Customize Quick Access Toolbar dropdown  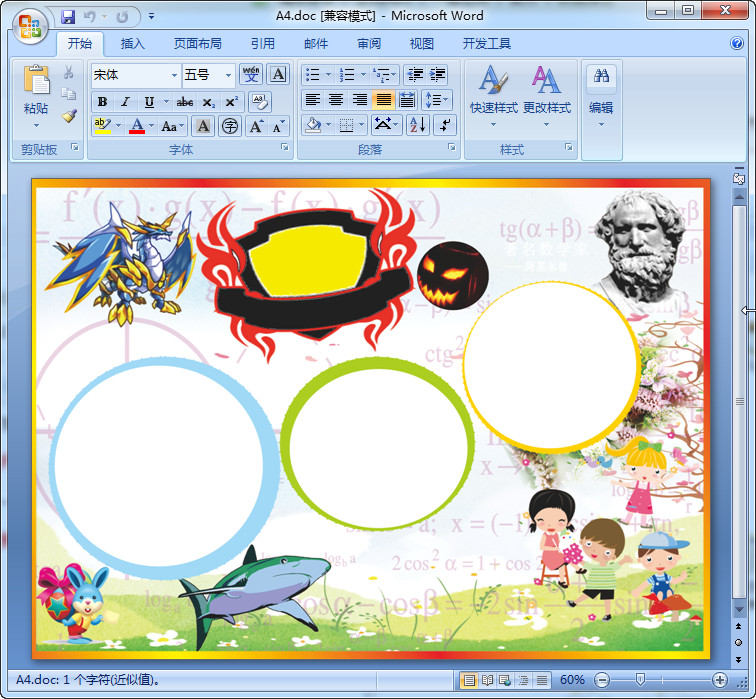tap(151, 16)
